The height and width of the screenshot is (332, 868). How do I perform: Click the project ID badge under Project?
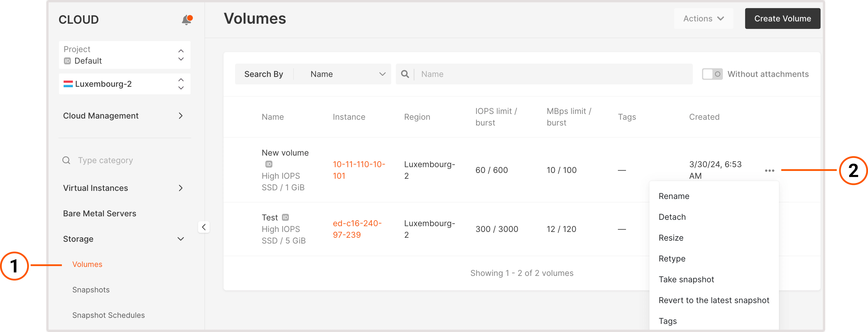pyautogui.click(x=67, y=61)
